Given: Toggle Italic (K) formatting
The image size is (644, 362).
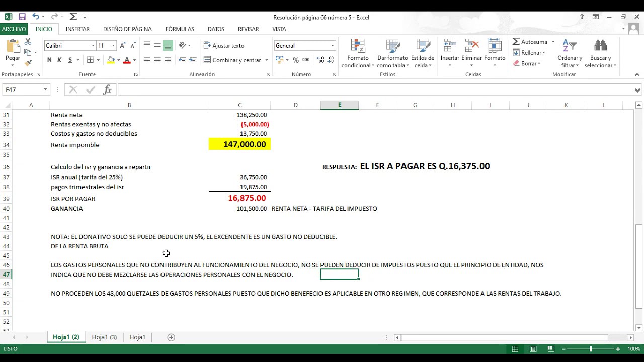Looking at the screenshot, I should pos(59,60).
